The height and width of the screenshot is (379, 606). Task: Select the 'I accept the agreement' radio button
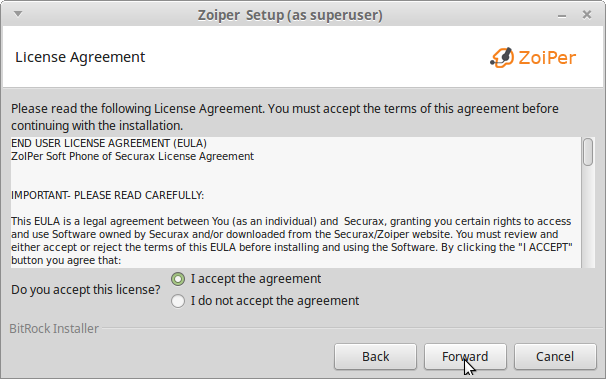pos(178,279)
